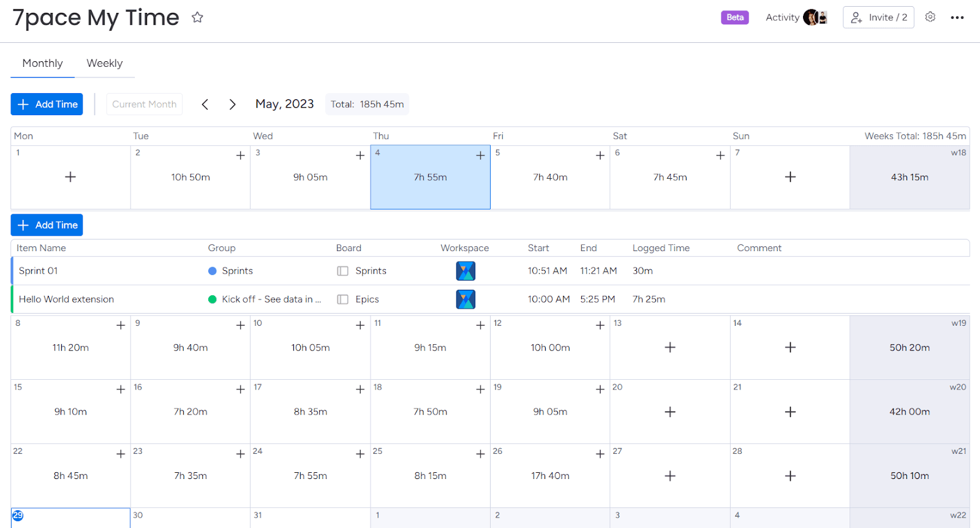This screenshot has width=980, height=528.
Task: Switch to the Weekly tab
Action: pyautogui.click(x=105, y=64)
